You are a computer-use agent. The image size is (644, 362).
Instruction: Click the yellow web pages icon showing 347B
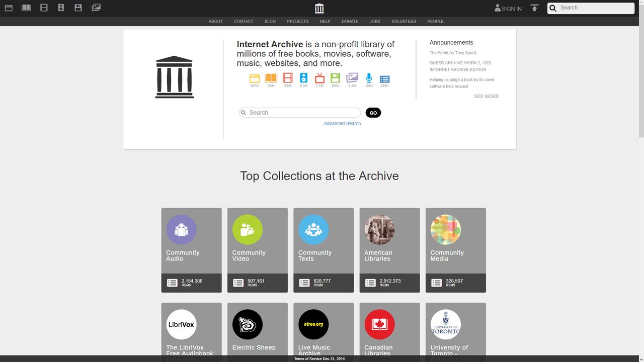255,78
